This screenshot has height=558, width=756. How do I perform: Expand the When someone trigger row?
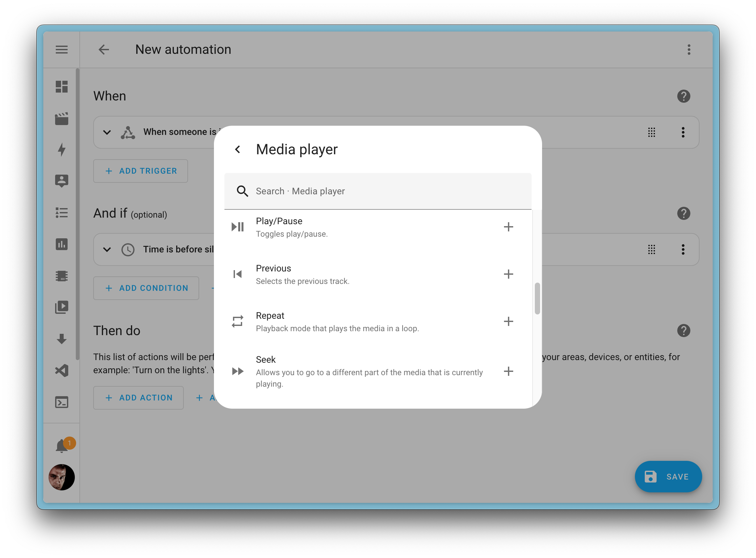[106, 132]
